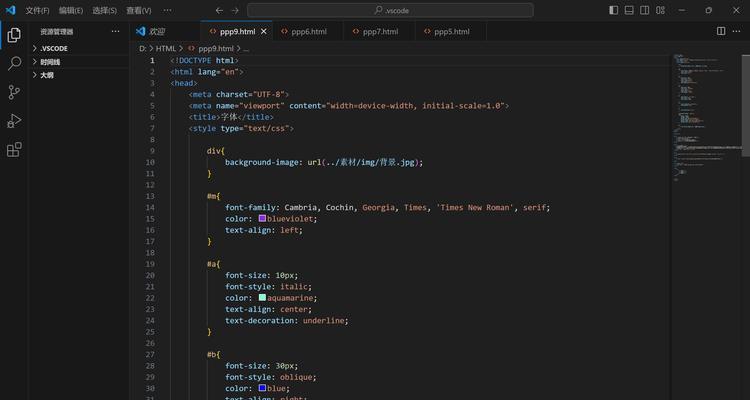Open the 文件(F) menu
Viewport: 750px width, 400px height.
[37, 11]
